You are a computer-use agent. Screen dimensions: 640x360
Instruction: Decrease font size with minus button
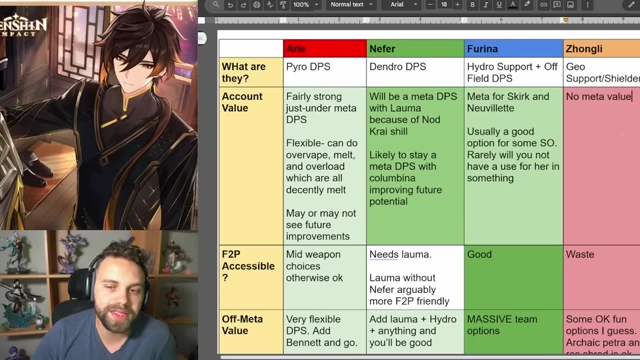[430, 4]
